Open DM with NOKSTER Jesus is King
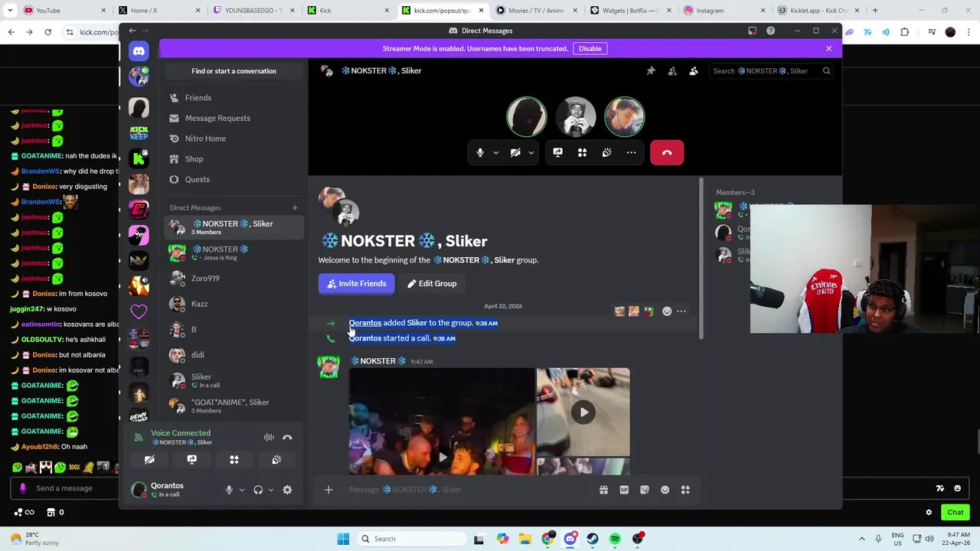 coord(234,253)
